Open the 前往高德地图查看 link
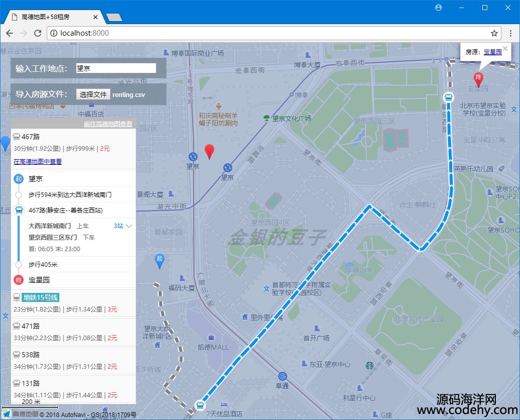This screenshot has height=420, width=520. pos(108,124)
